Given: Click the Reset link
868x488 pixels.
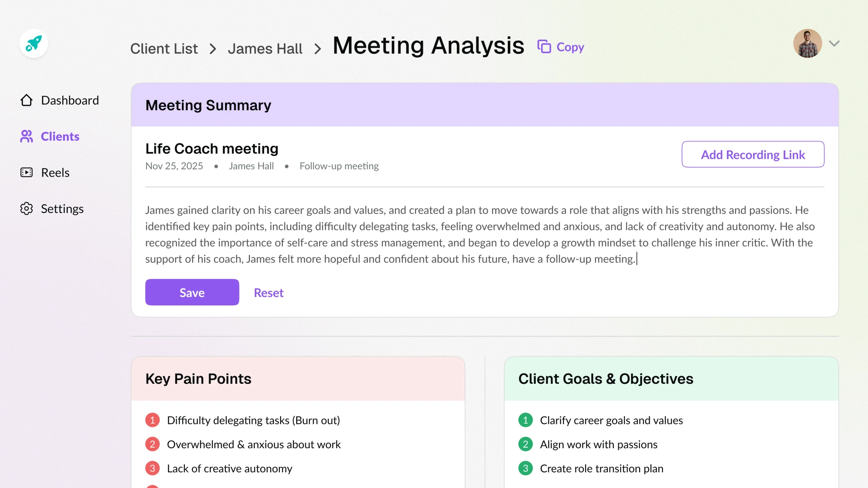Looking at the screenshot, I should (x=268, y=293).
